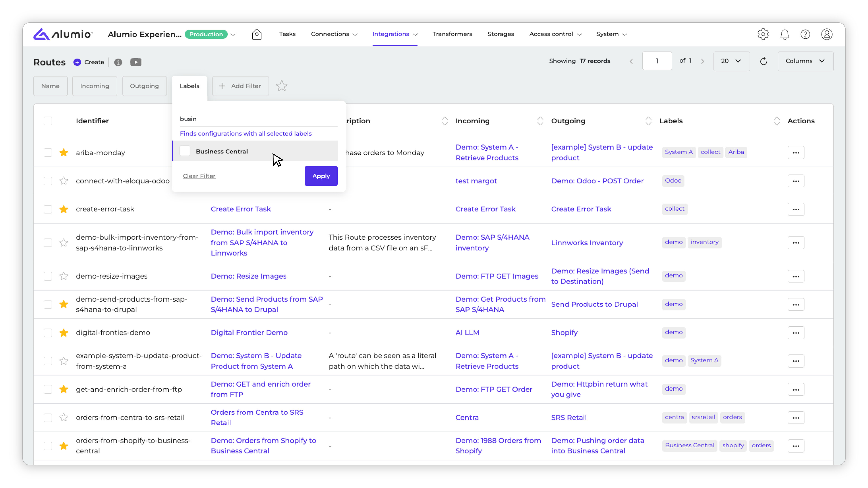
Task: Check the Business Central label option
Action: (x=185, y=151)
